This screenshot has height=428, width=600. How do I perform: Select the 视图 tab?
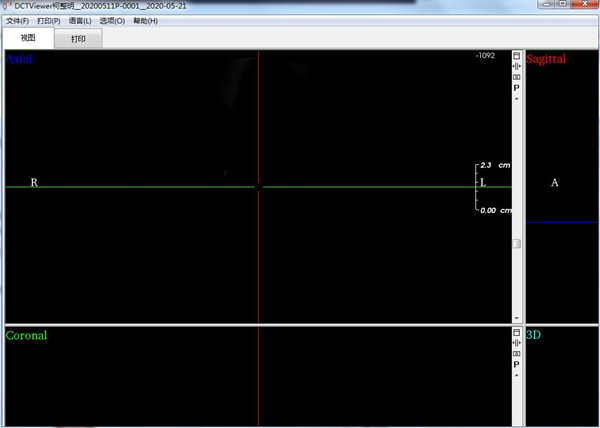tap(28, 38)
